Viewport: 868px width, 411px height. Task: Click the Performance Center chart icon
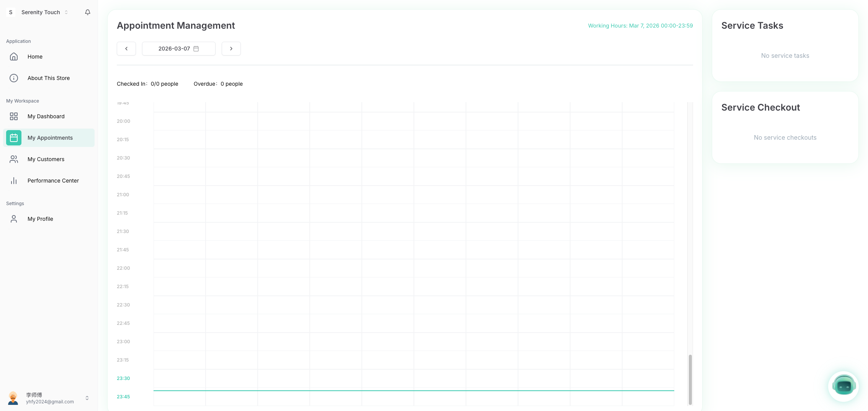[x=14, y=181]
